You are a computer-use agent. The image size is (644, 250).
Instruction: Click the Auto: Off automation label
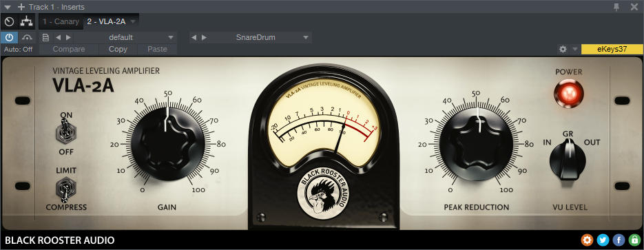[x=19, y=50]
